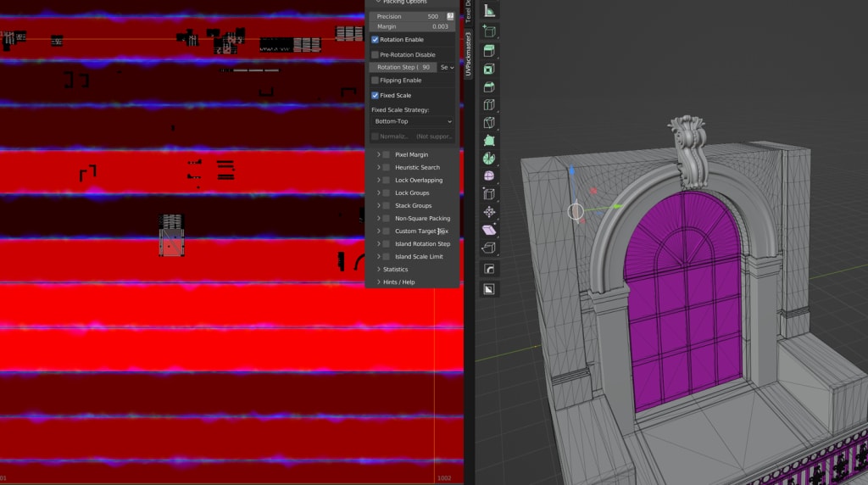Click the Rotation Step value field

tap(403, 68)
